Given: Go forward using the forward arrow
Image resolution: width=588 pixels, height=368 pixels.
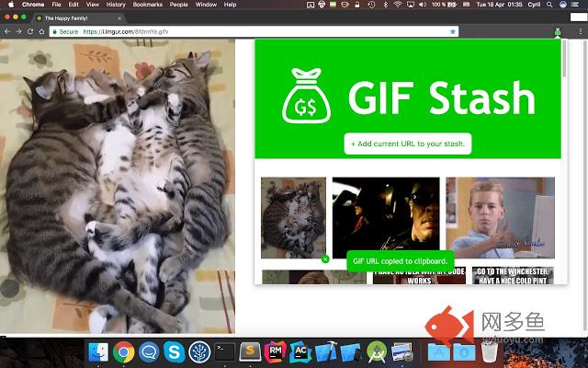Looking at the screenshot, I should [x=18, y=31].
